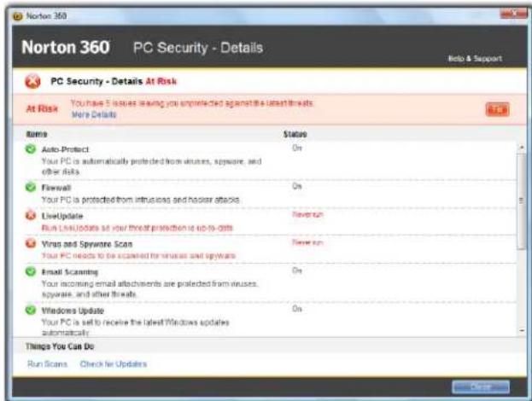
Task: Close the Norton 360 window
Action: pyautogui.click(x=514, y=14)
